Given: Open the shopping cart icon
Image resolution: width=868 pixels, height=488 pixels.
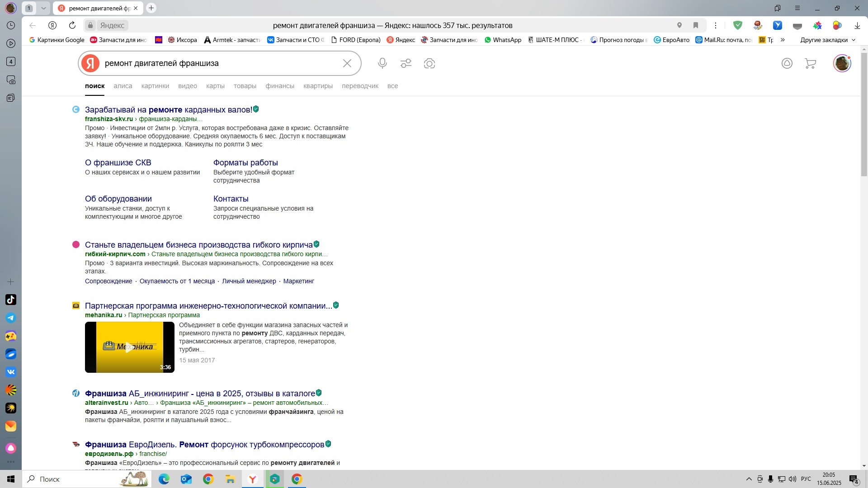Looking at the screenshot, I should click(x=811, y=63).
